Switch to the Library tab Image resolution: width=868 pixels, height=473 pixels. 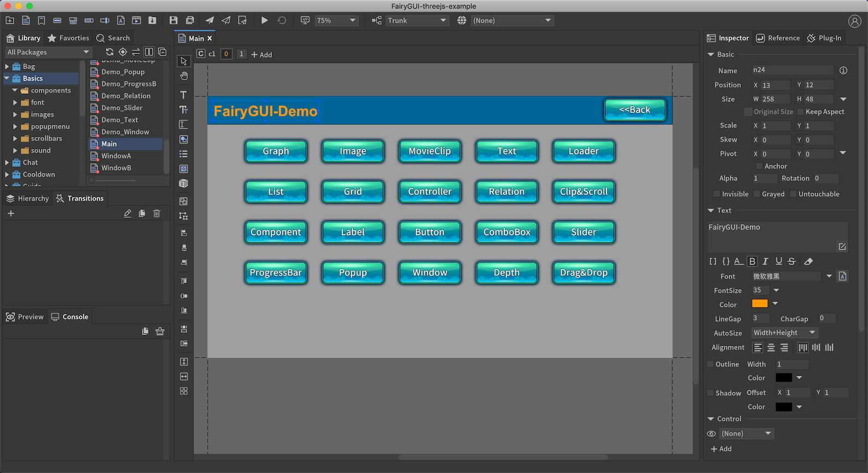click(23, 38)
